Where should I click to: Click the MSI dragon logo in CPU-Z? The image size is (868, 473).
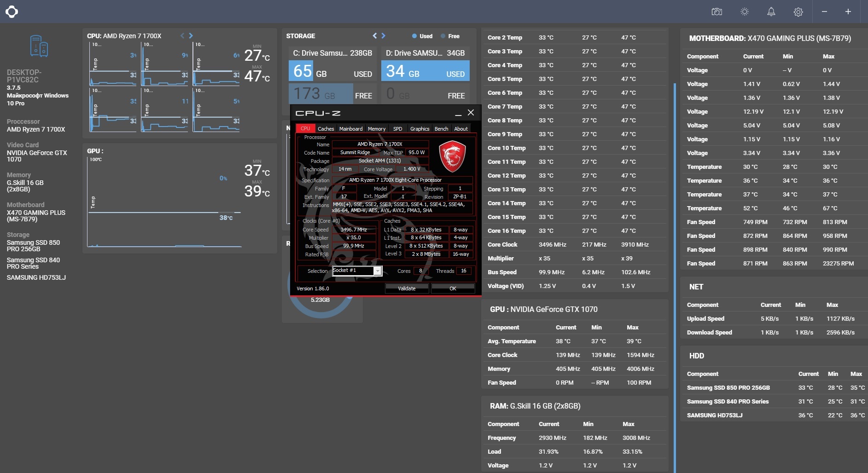click(x=452, y=156)
